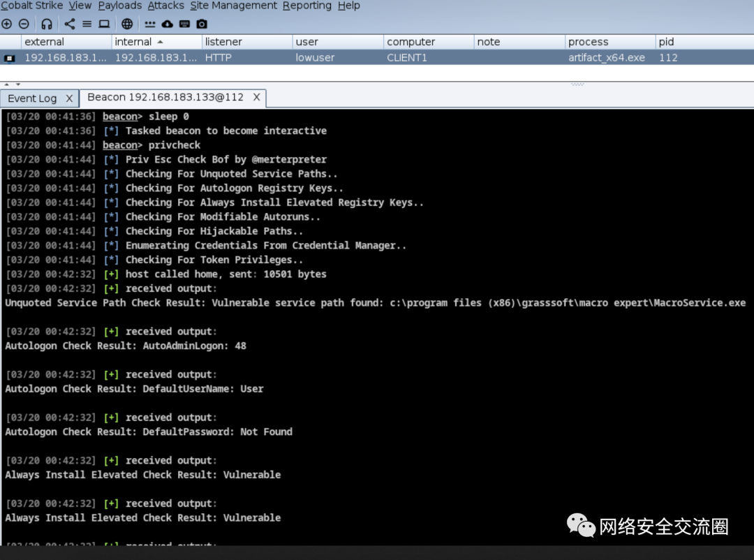The height and width of the screenshot is (560, 754).
Task: Switch to the Event Log tab
Action: pos(32,98)
